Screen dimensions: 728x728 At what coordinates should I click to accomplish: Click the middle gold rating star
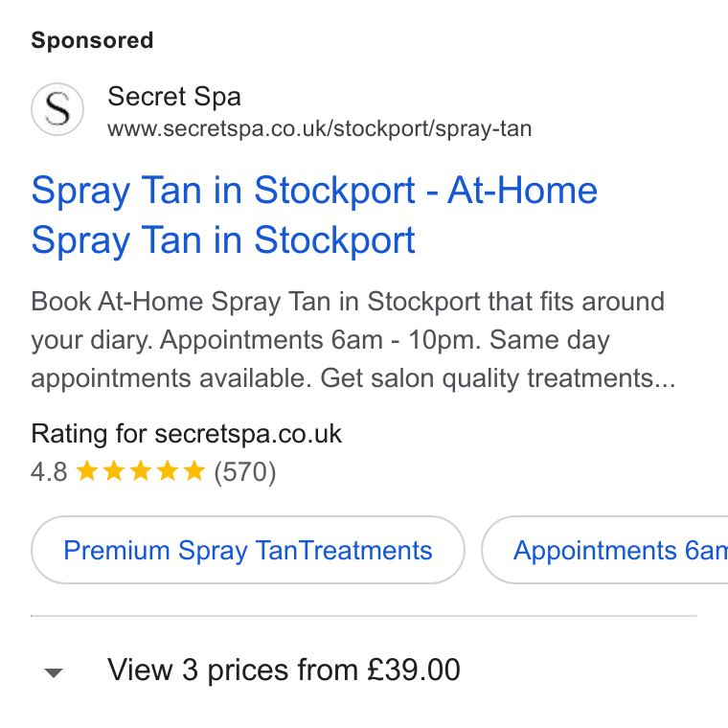tap(141, 470)
